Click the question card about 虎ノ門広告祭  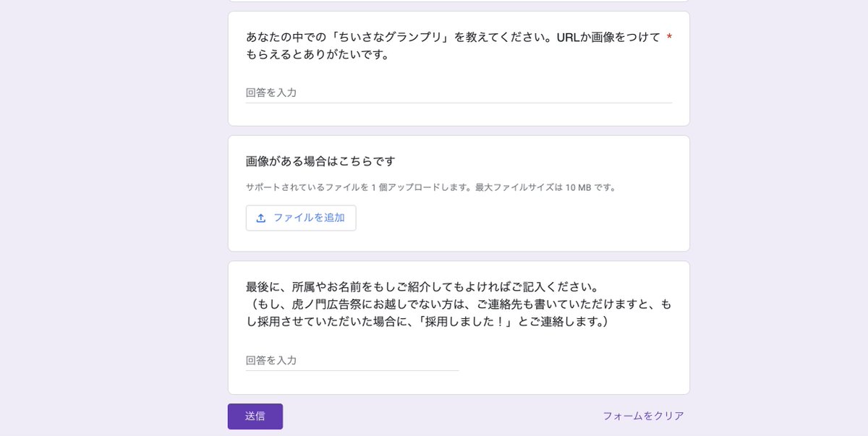[458, 325]
